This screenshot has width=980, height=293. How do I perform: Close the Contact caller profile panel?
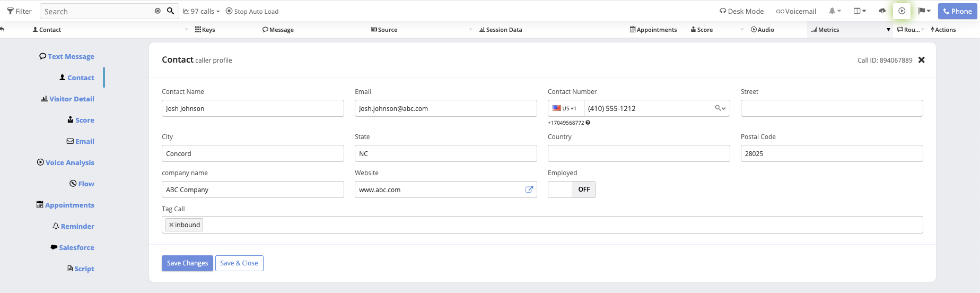[922, 60]
